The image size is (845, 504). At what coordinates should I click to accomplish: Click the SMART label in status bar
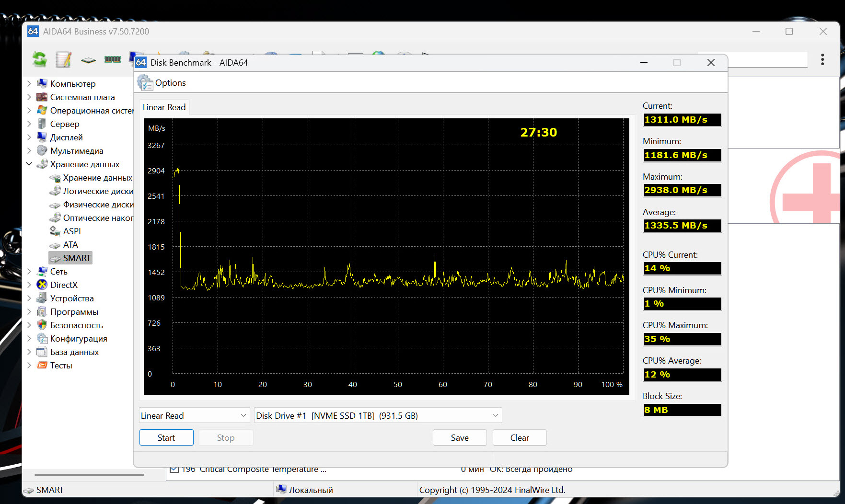[x=50, y=490]
